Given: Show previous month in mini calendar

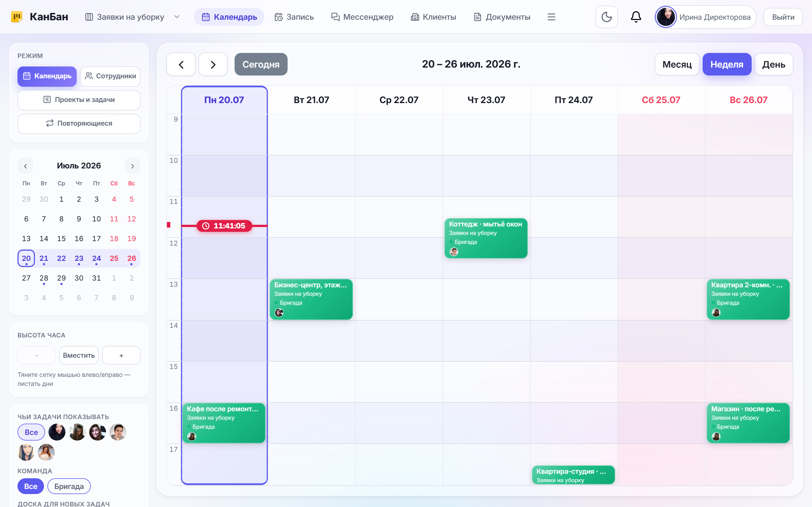Looking at the screenshot, I should 25,166.
